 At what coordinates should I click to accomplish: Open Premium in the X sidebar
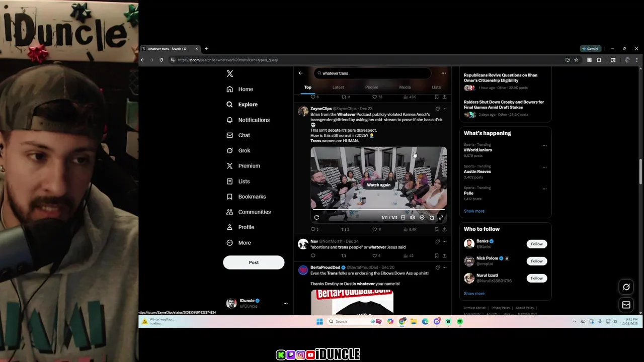click(x=244, y=166)
